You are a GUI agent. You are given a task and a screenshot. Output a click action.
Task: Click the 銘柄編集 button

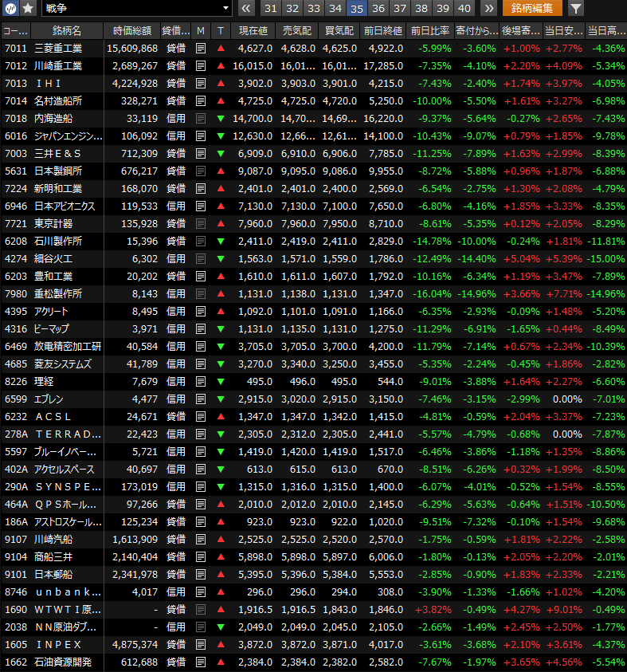point(532,8)
